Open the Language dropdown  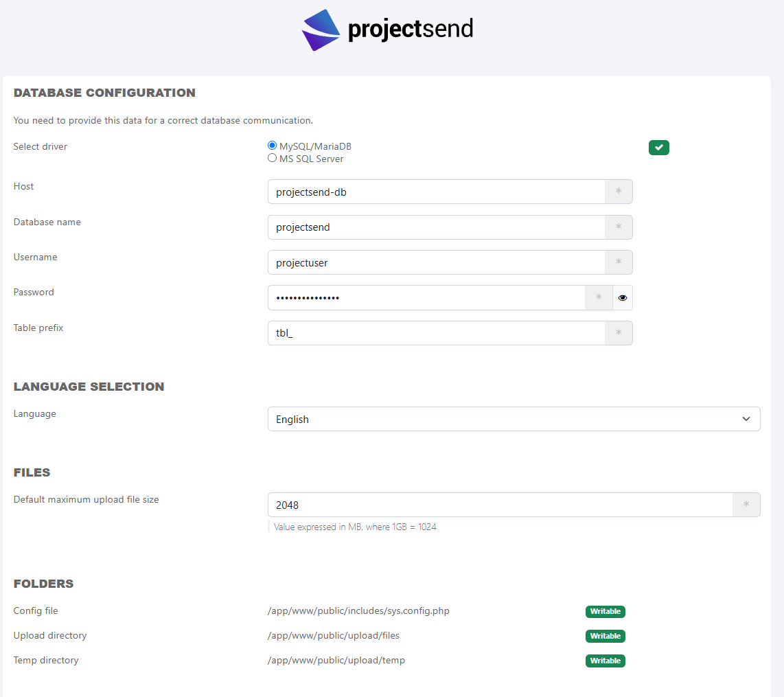tap(514, 419)
